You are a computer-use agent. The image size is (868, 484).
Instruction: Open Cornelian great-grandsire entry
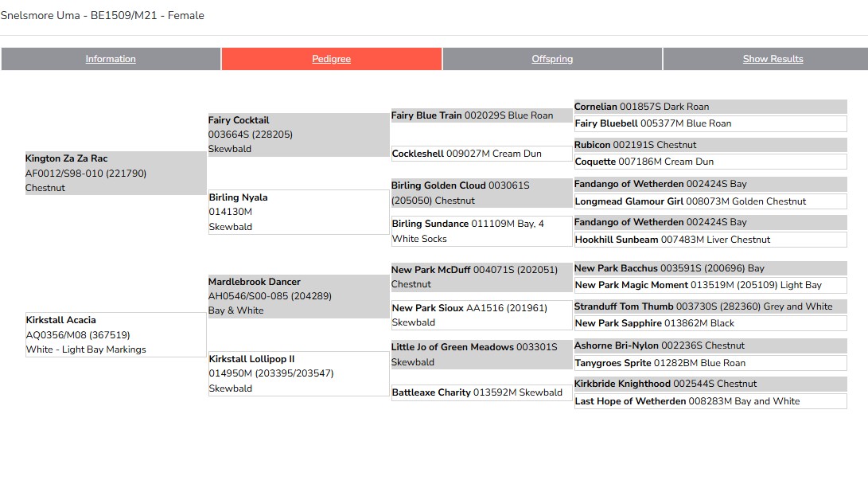(596, 107)
